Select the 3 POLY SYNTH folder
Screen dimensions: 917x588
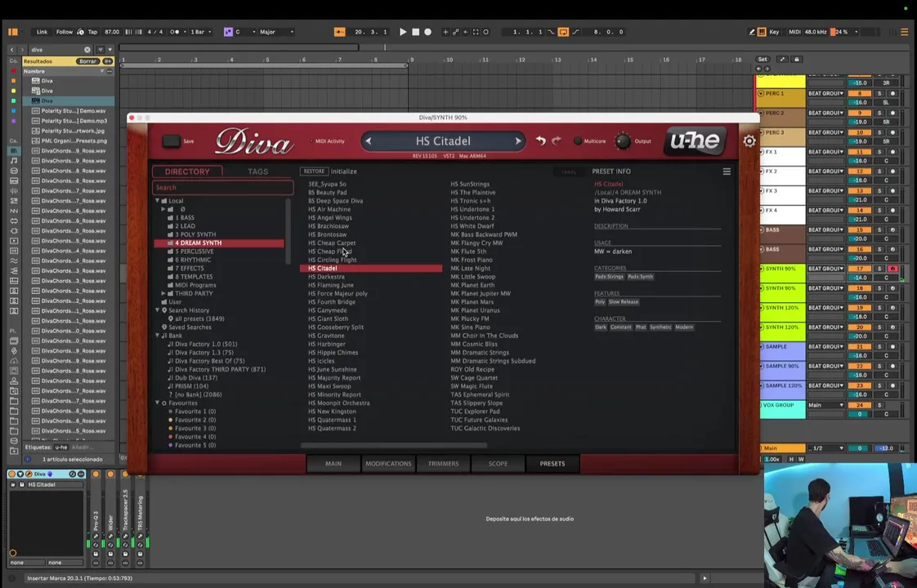195,234
